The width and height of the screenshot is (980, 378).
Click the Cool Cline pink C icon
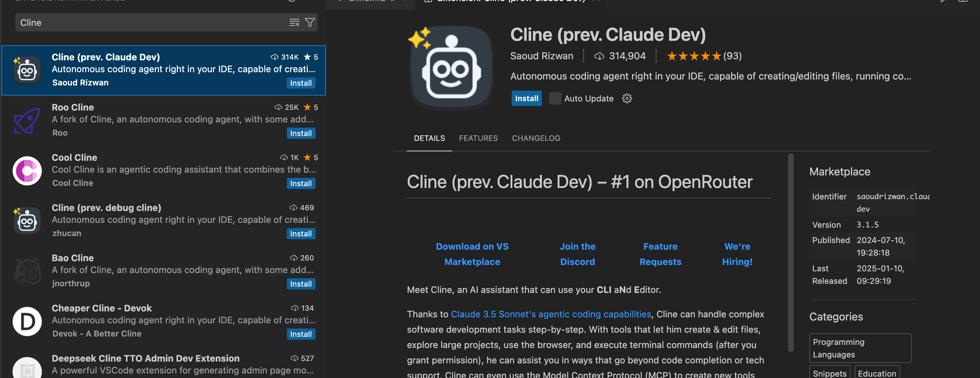point(27,171)
